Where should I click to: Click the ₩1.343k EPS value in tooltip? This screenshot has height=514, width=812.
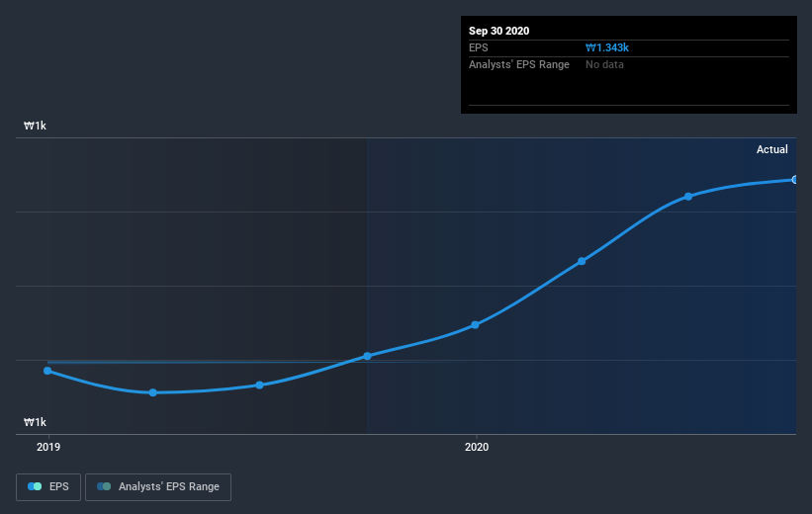[x=607, y=47]
